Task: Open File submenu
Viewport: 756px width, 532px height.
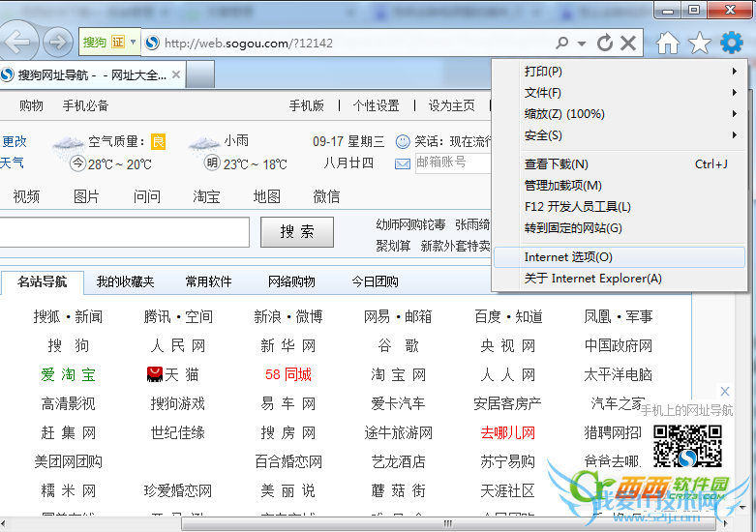Action: 620,93
